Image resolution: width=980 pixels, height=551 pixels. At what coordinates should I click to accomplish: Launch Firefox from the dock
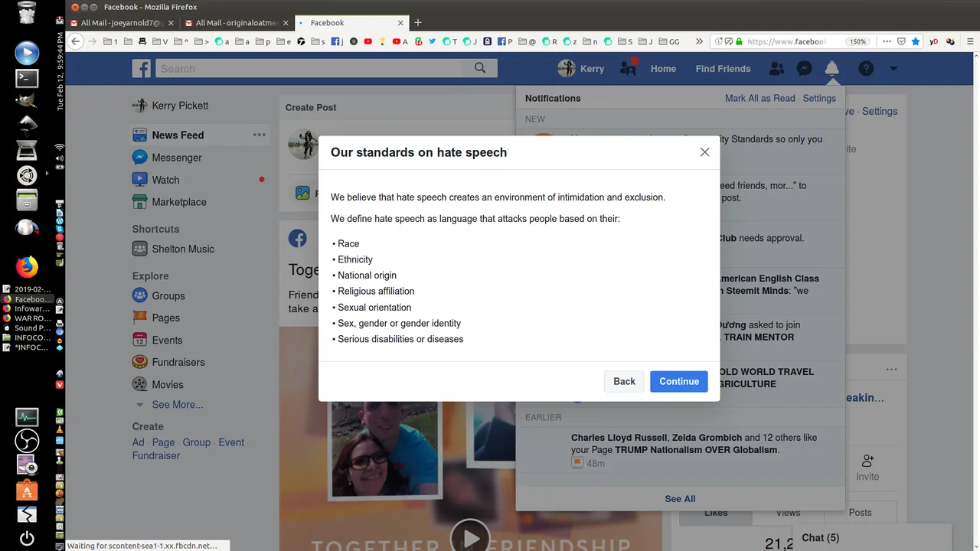click(27, 266)
